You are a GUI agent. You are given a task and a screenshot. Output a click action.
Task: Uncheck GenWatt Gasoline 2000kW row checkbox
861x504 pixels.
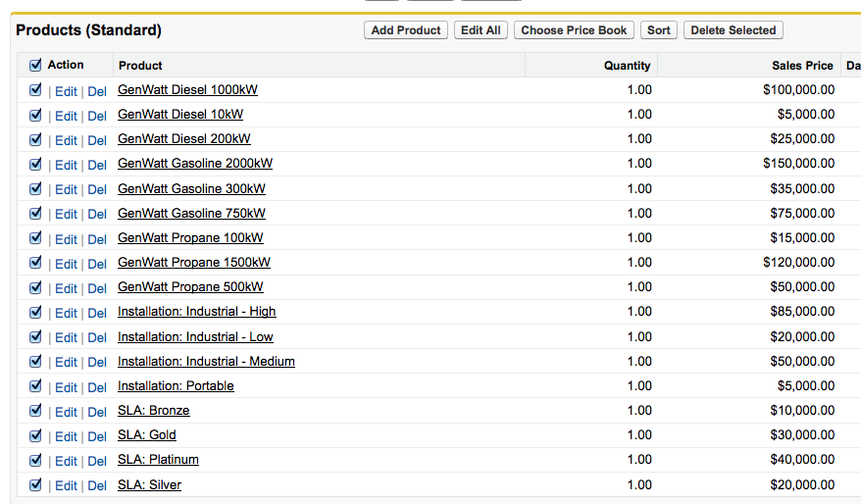[35, 164]
